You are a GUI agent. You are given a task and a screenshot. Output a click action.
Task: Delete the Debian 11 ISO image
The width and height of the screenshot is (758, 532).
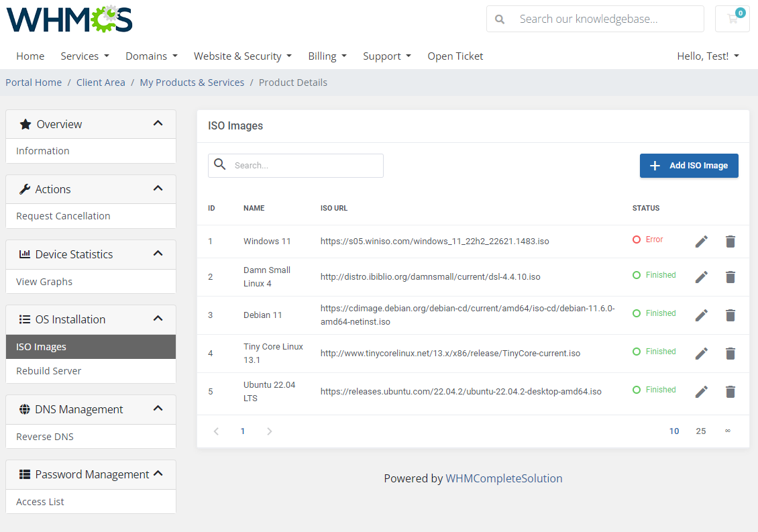click(730, 315)
